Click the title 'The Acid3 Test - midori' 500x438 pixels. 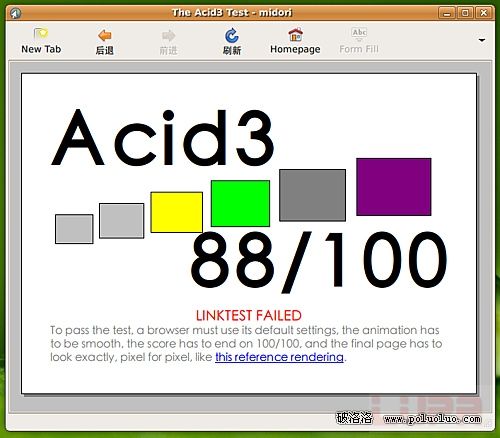[232, 13]
